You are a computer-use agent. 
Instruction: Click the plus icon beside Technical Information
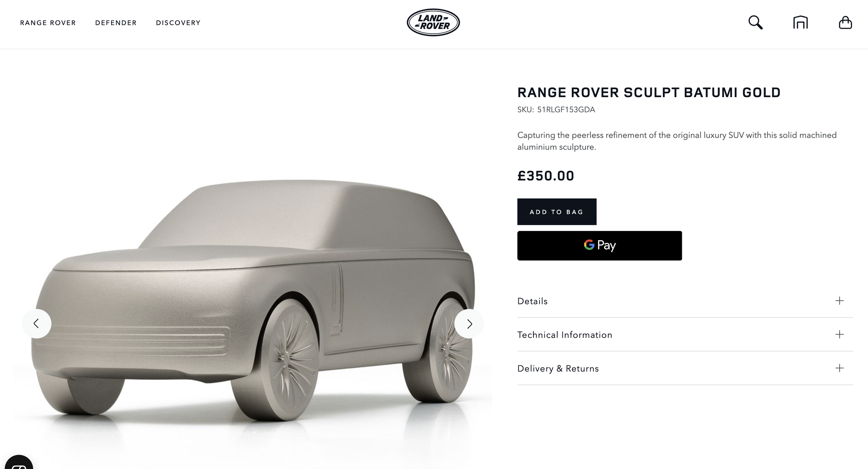[x=839, y=334]
